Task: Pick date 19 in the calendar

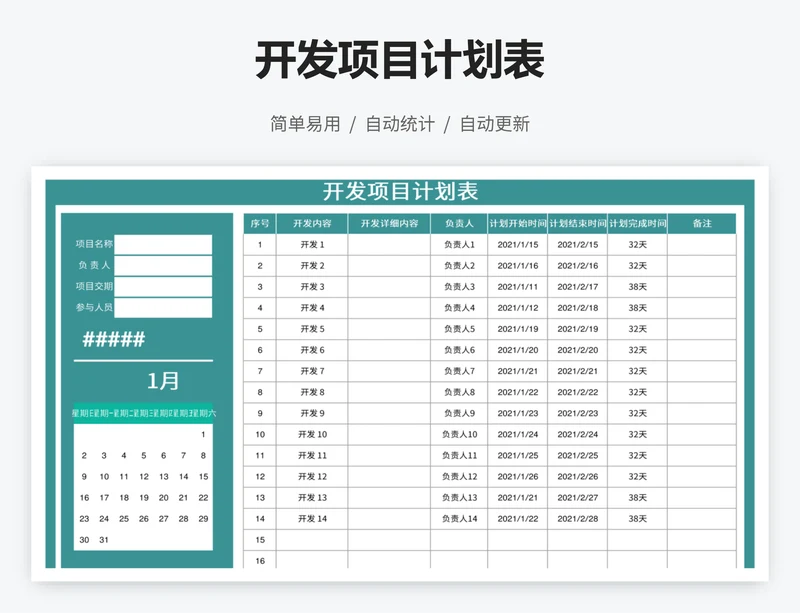Action: 144,498
